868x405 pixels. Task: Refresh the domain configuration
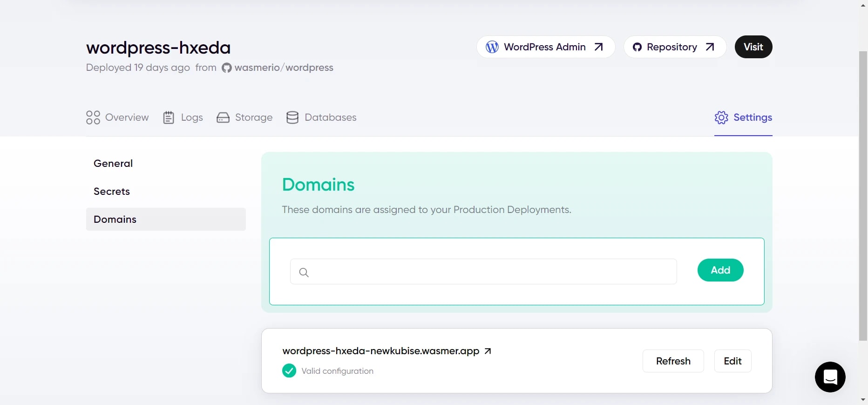[x=673, y=361]
